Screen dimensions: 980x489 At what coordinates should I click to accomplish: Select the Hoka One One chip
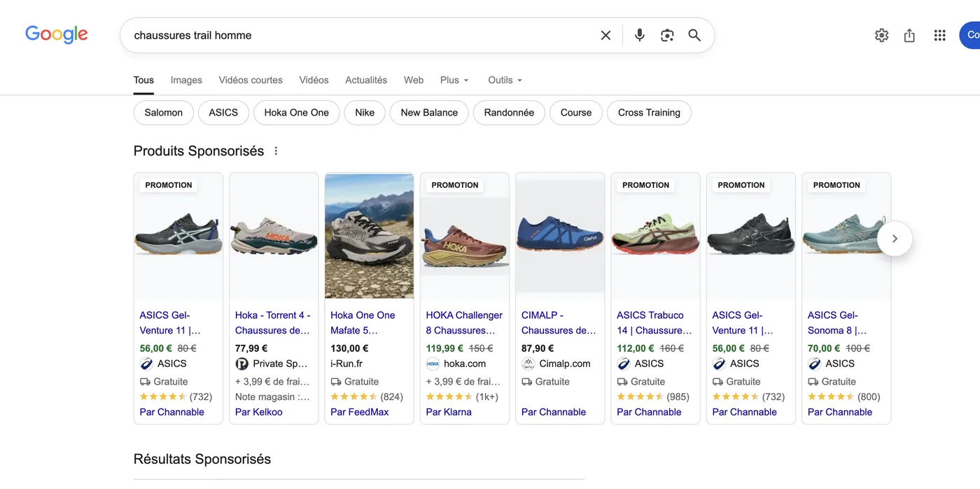[x=297, y=113]
